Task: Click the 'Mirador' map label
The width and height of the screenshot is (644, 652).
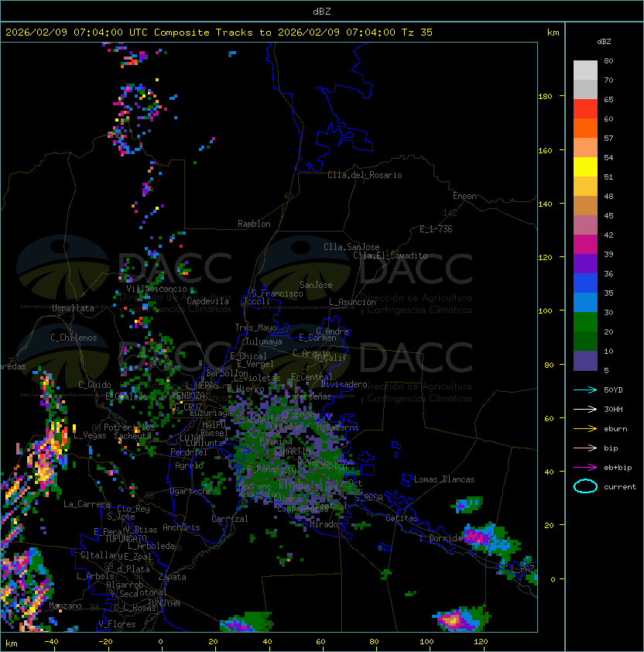Action: pos(327,524)
